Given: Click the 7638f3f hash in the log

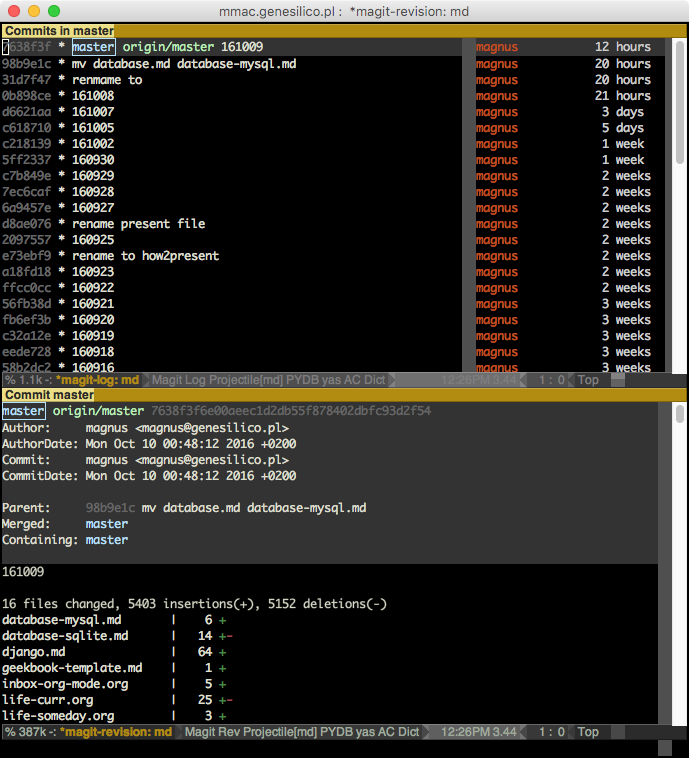Looking at the screenshot, I should coord(26,47).
